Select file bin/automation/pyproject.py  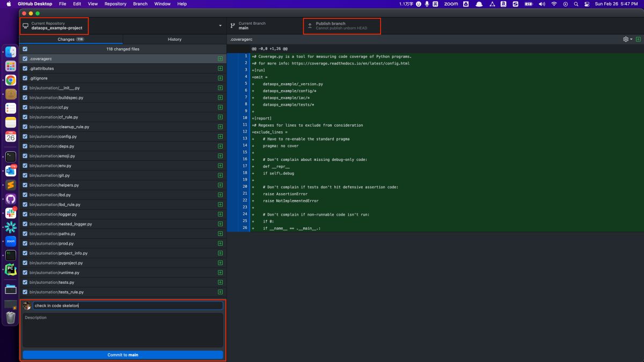122,263
